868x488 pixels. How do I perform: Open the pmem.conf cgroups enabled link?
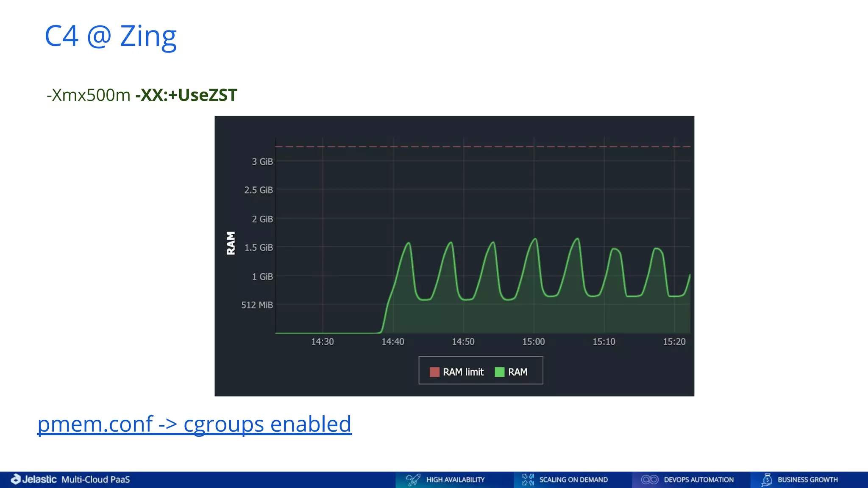point(195,424)
